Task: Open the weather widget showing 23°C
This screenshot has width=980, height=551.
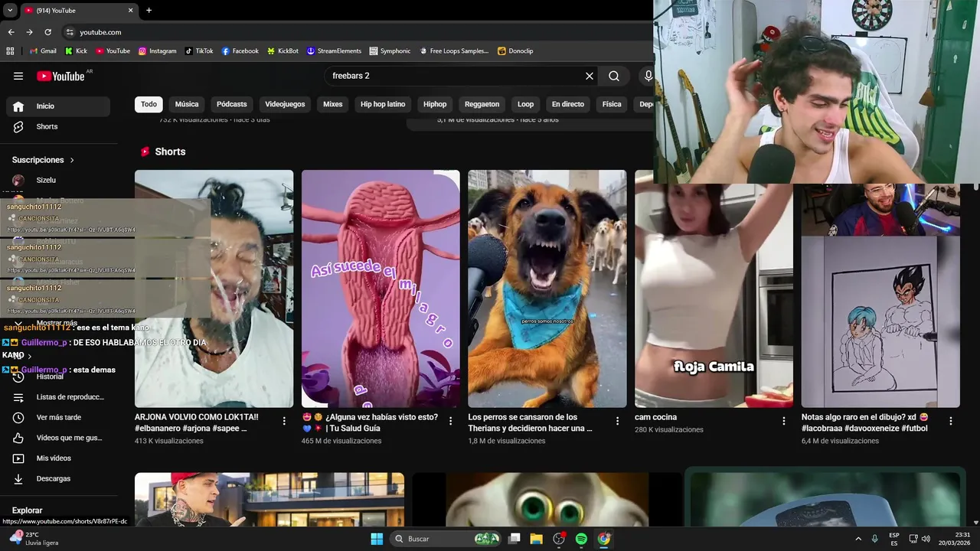Action: pyautogui.click(x=34, y=539)
